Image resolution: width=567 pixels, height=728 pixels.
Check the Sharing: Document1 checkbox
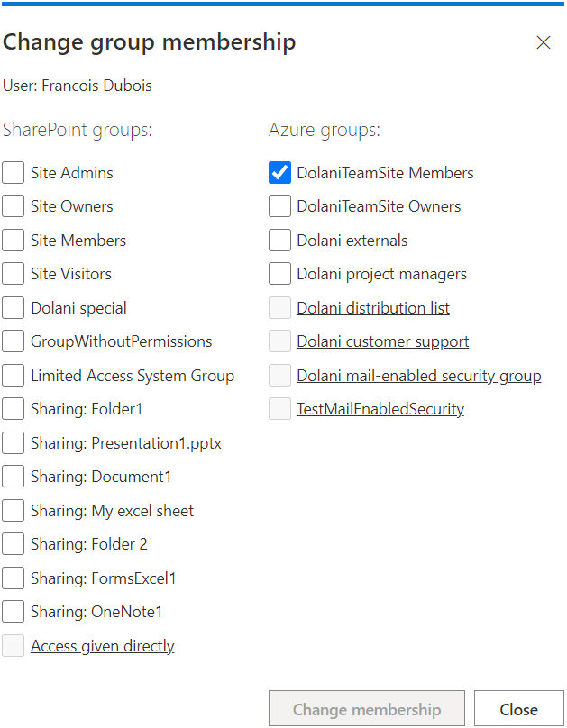tap(13, 477)
